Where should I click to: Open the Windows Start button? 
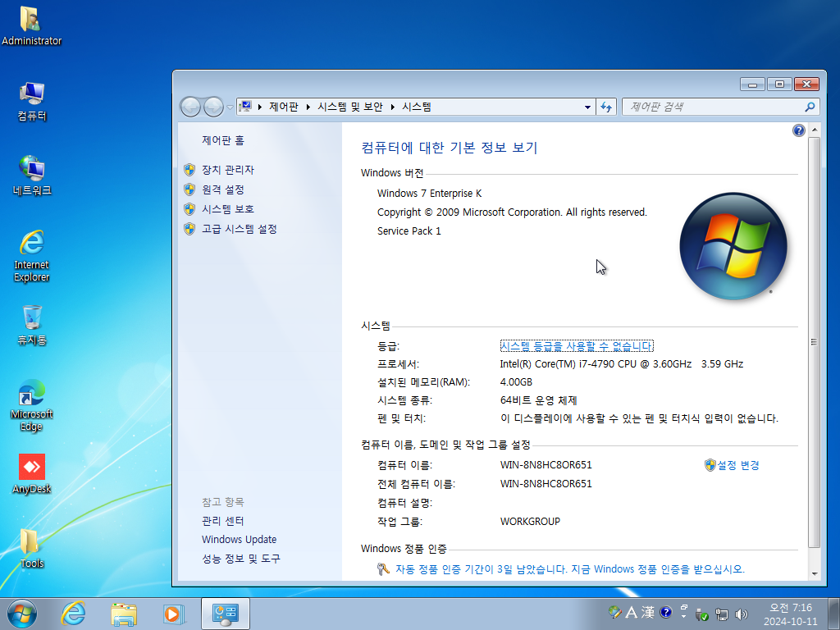[22, 614]
